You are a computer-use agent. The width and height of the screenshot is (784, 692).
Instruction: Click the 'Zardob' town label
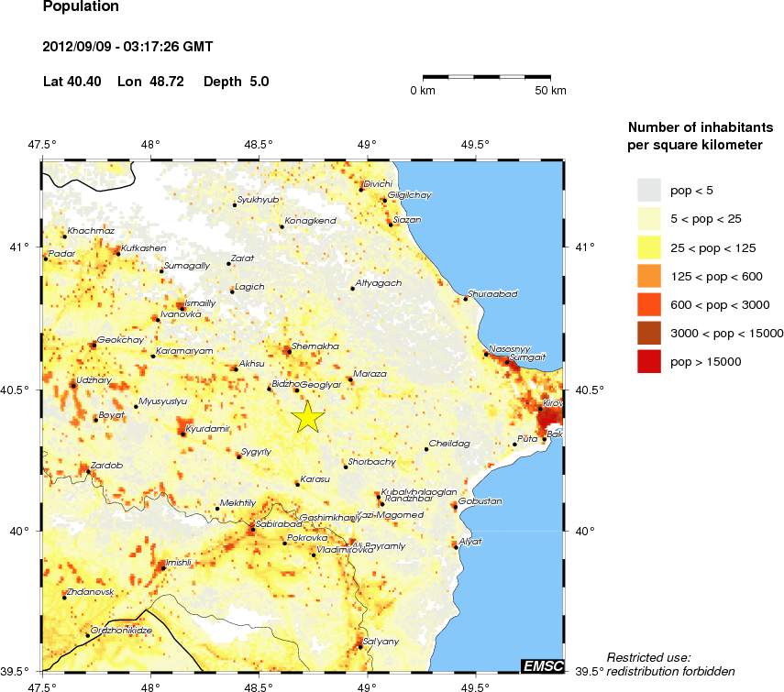coord(106,466)
